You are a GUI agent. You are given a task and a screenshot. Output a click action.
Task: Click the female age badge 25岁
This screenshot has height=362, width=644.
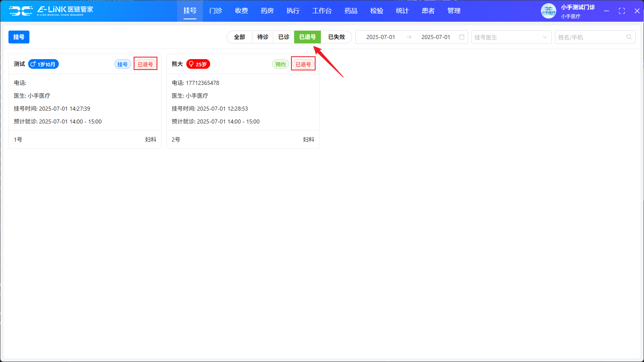198,64
